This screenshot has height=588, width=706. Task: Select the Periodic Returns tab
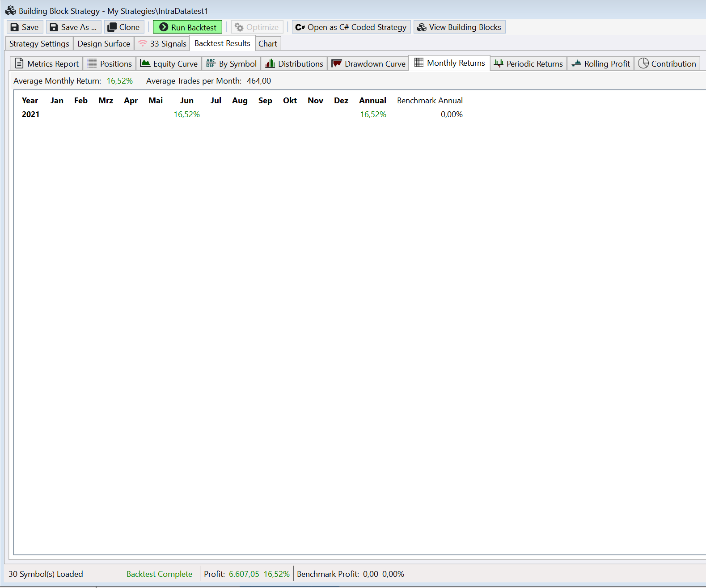(528, 63)
